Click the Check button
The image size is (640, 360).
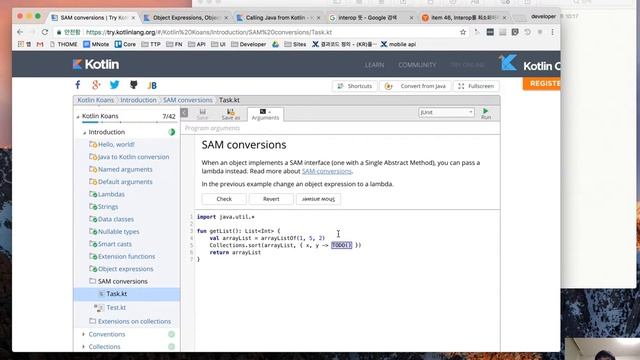tap(224, 199)
